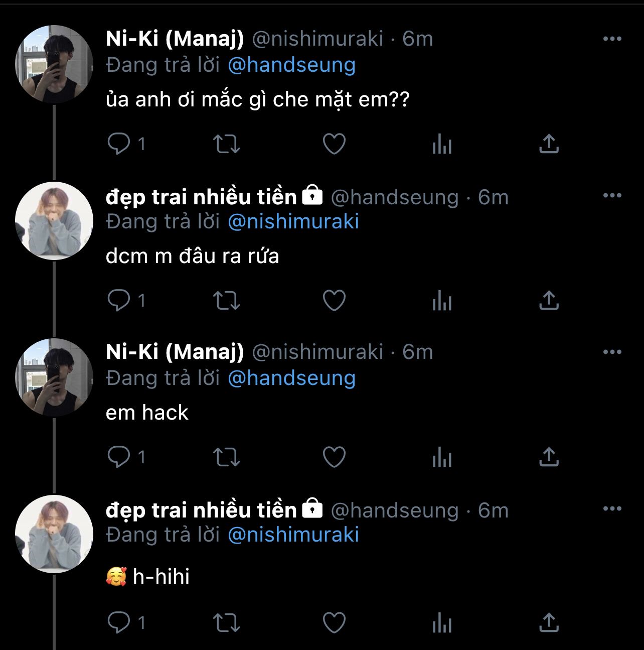Click Ni-Ki's mirror selfie avatar on first tweet

pos(54,64)
